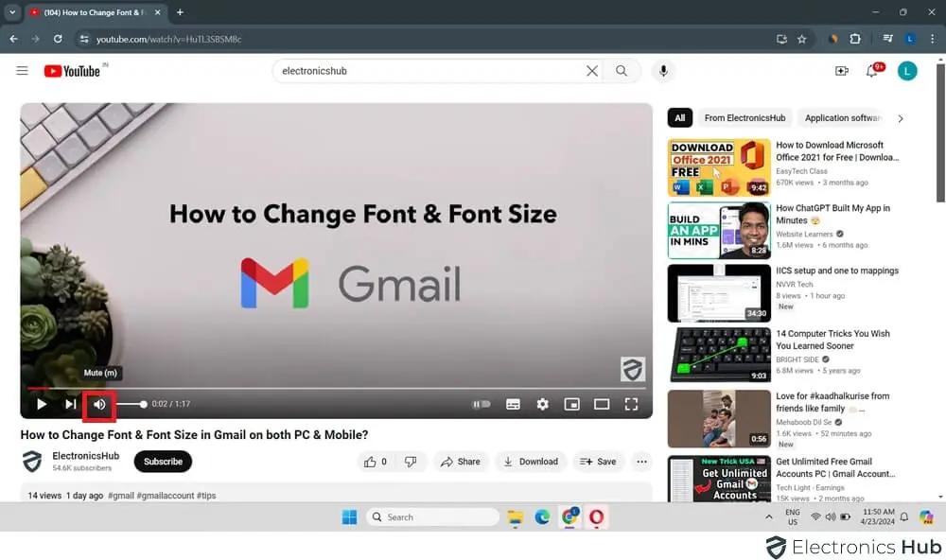Image resolution: width=946 pixels, height=560 pixels.
Task: Open the browser Extensions puzzle icon
Action: [855, 39]
